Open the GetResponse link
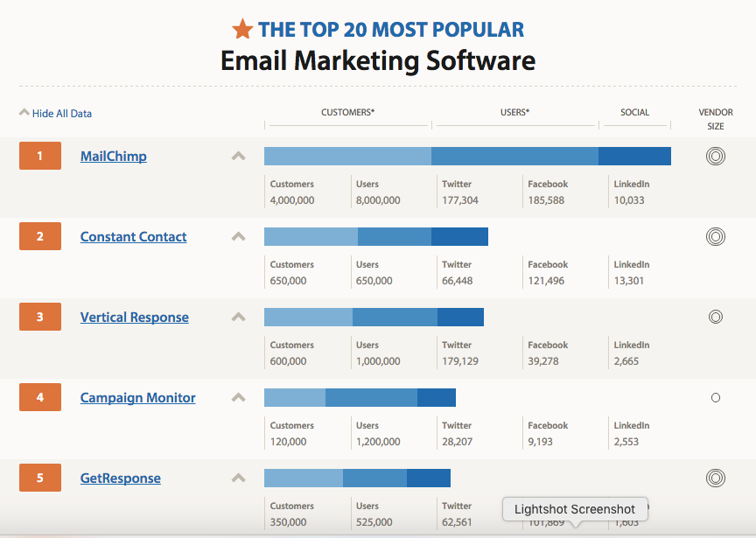 (x=120, y=479)
